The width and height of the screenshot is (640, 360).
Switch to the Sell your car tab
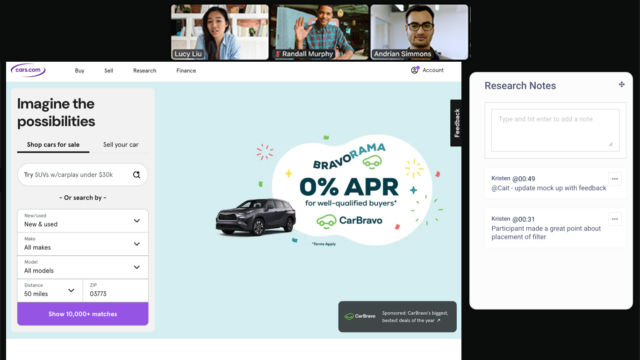click(120, 145)
